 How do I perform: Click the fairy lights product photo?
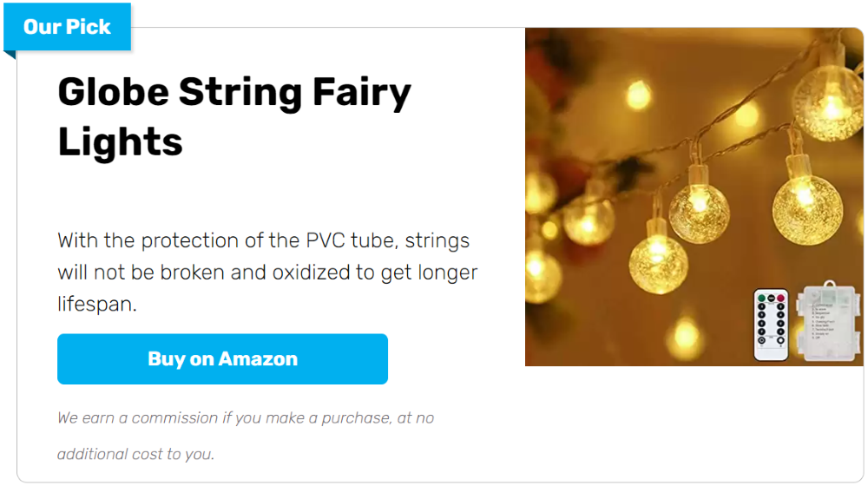pyautogui.click(x=694, y=196)
